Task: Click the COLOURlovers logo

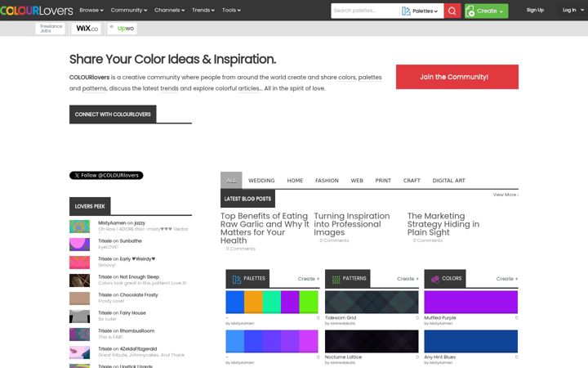Action: pyautogui.click(x=37, y=10)
